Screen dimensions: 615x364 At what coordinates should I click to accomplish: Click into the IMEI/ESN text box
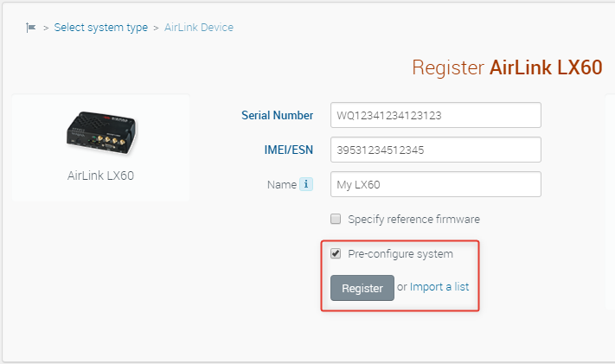tap(435, 150)
